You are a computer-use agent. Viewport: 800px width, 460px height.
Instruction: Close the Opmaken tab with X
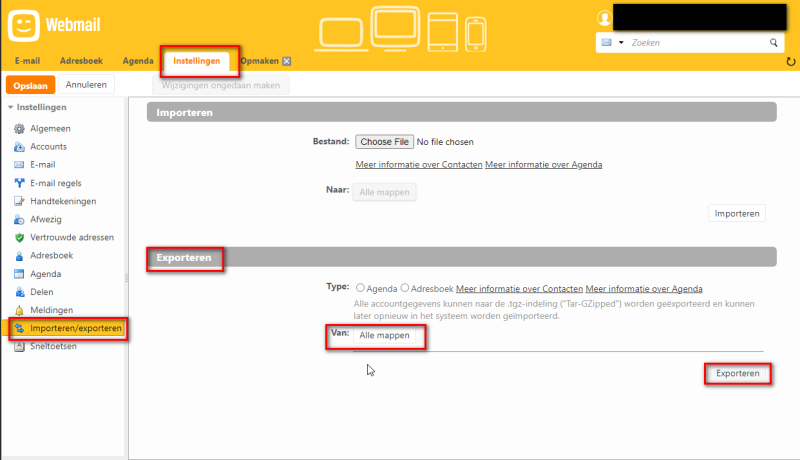point(287,62)
